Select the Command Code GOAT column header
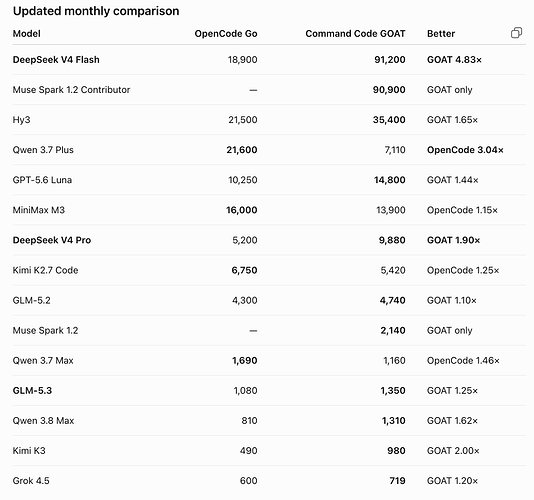 (x=355, y=34)
